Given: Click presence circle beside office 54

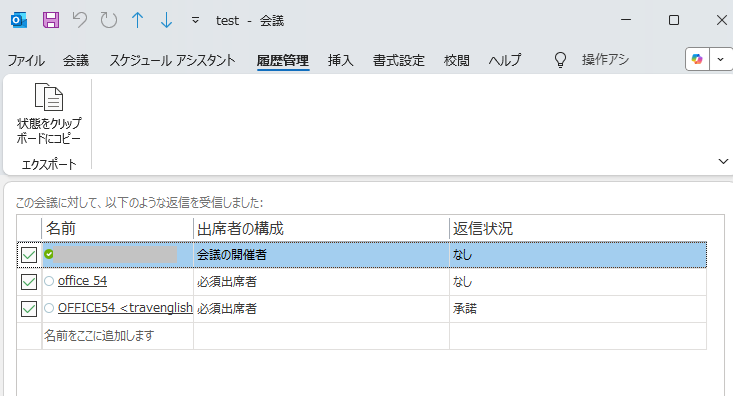Looking at the screenshot, I should coord(49,281).
